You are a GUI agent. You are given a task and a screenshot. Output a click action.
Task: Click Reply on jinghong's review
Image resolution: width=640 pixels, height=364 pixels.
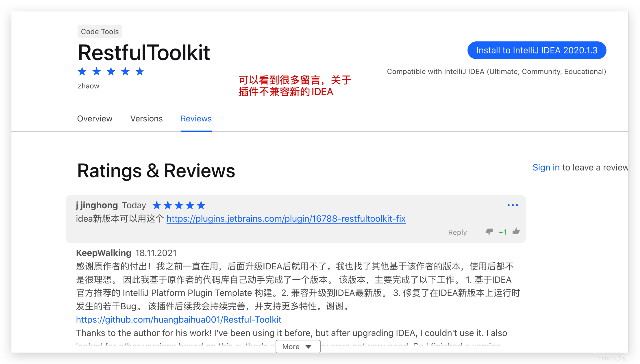tap(457, 232)
